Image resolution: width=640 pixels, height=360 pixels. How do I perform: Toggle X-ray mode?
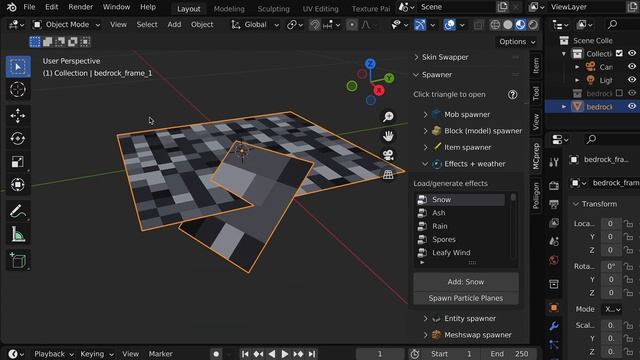point(478,25)
